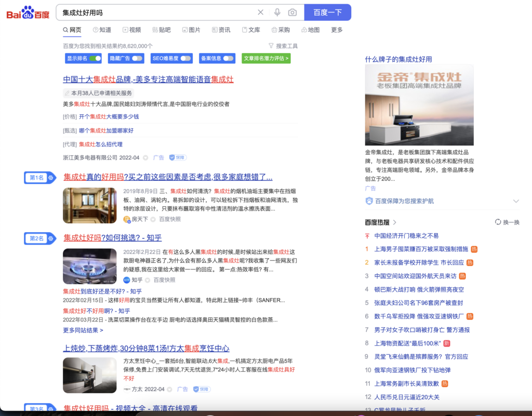The image size is (532, 416).
Task: Click the 搜索工具 filter icon
Action: point(271,46)
